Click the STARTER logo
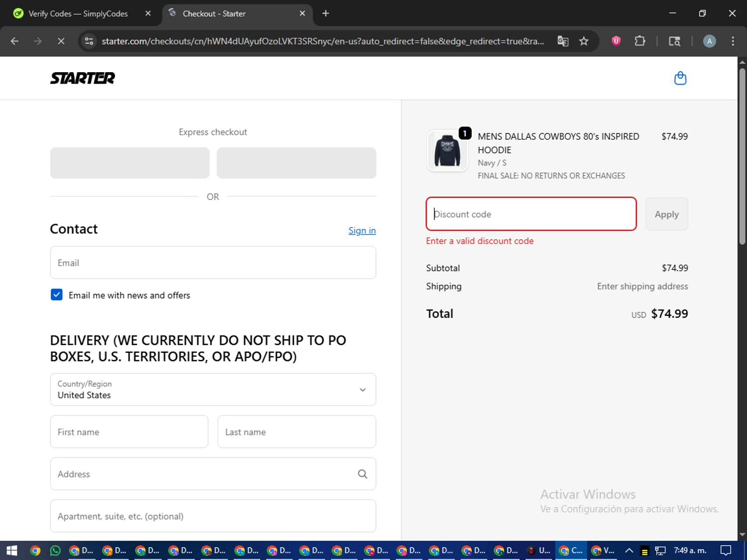 point(83,78)
